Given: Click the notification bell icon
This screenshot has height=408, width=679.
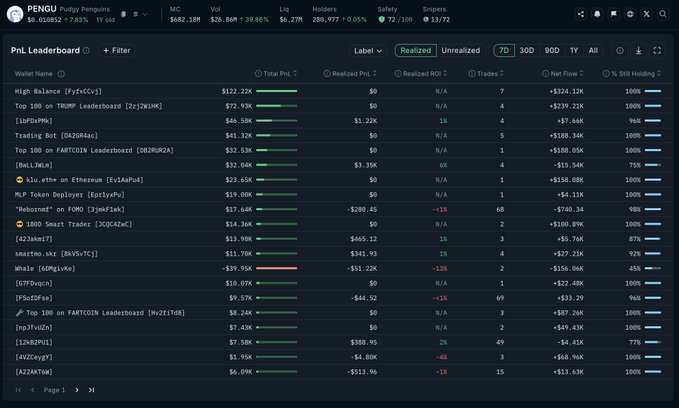Looking at the screenshot, I should pos(597,14).
